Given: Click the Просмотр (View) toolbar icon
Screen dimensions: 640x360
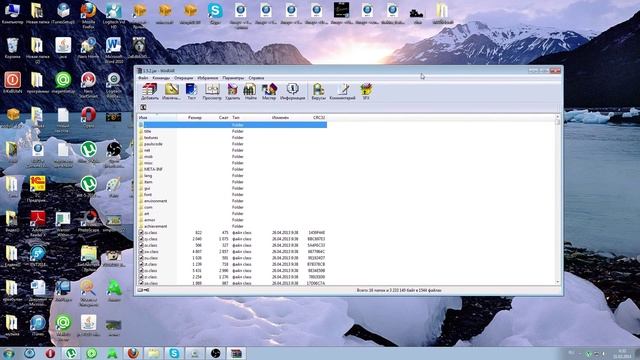Looking at the screenshot, I should tap(212, 91).
